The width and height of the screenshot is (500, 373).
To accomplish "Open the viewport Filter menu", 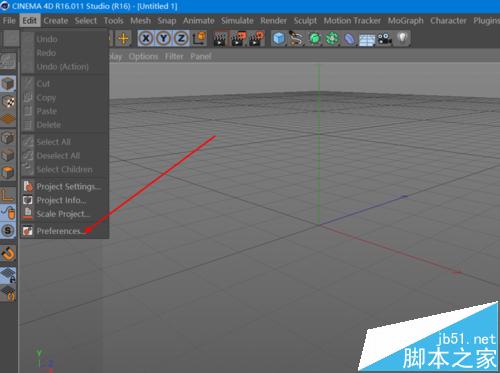I will tap(174, 57).
